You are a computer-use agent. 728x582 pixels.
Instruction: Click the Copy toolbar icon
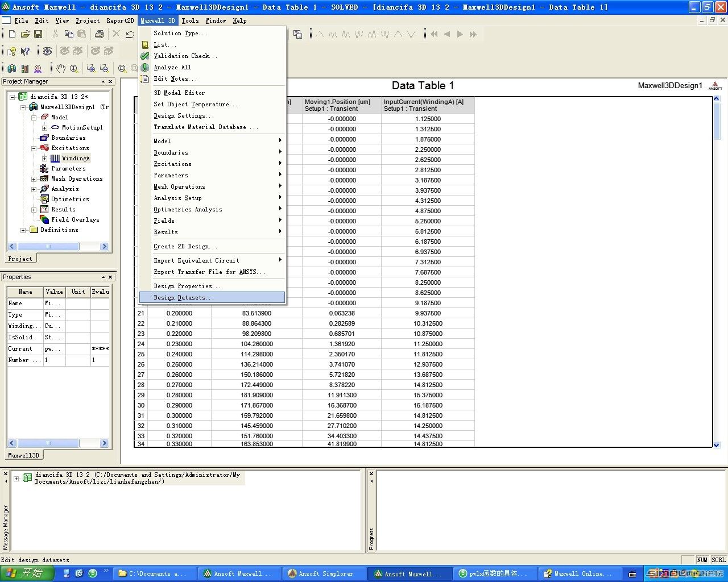[69, 34]
